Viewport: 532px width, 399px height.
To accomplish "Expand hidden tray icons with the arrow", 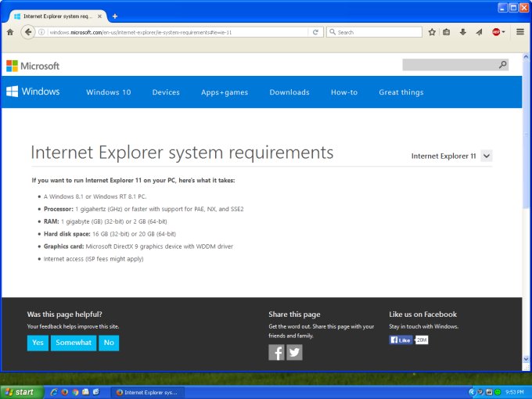I will pyautogui.click(x=471, y=392).
